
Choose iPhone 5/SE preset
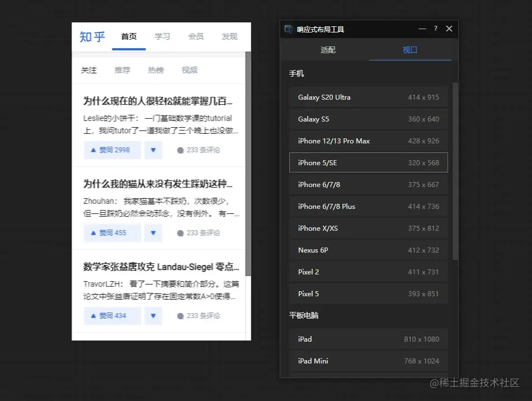[x=369, y=162]
